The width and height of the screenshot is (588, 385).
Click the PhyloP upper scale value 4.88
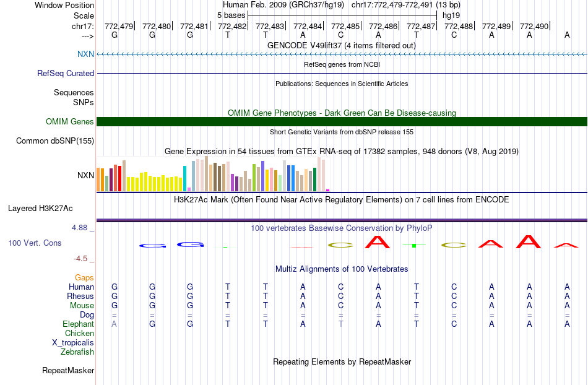[x=79, y=228]
